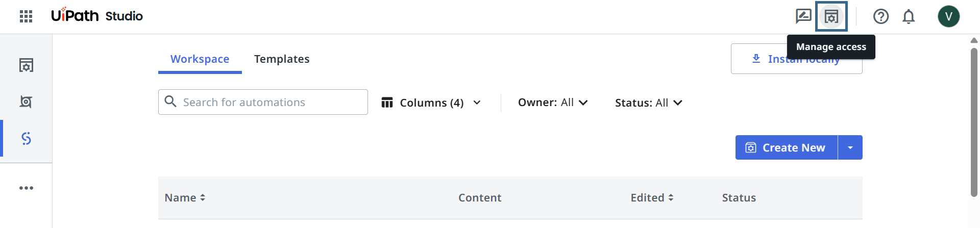Open the sidebar more options ellipsis
The image size is (980, 228).
point(26,188)
